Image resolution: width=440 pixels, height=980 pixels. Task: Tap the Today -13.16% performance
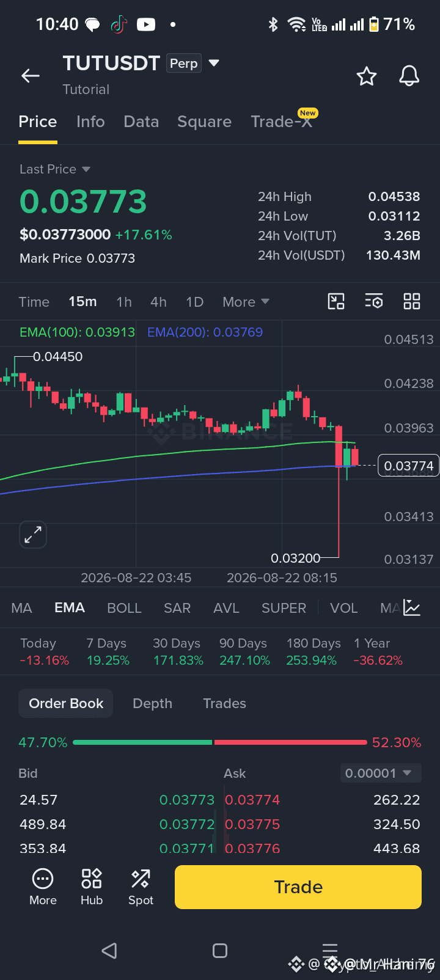pyautogui.click(x=44, y=652)
